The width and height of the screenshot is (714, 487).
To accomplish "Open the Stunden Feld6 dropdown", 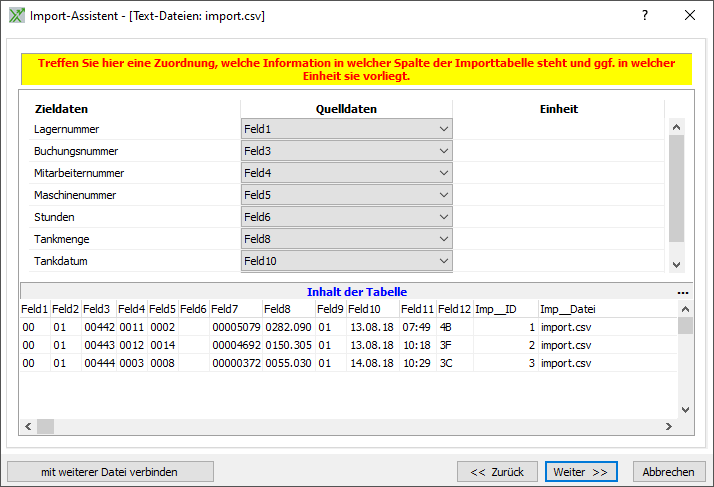I will [346, 217].
